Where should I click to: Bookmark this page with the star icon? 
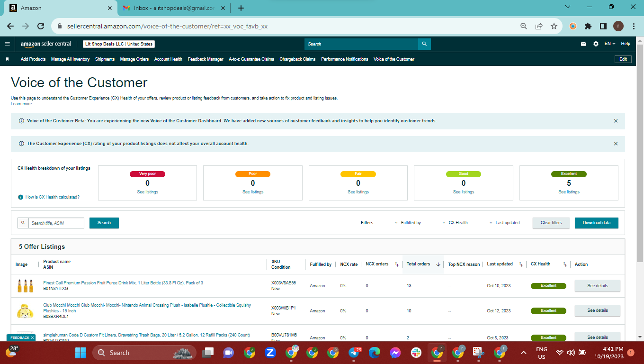pyautogui.click(x=554, y=27)
